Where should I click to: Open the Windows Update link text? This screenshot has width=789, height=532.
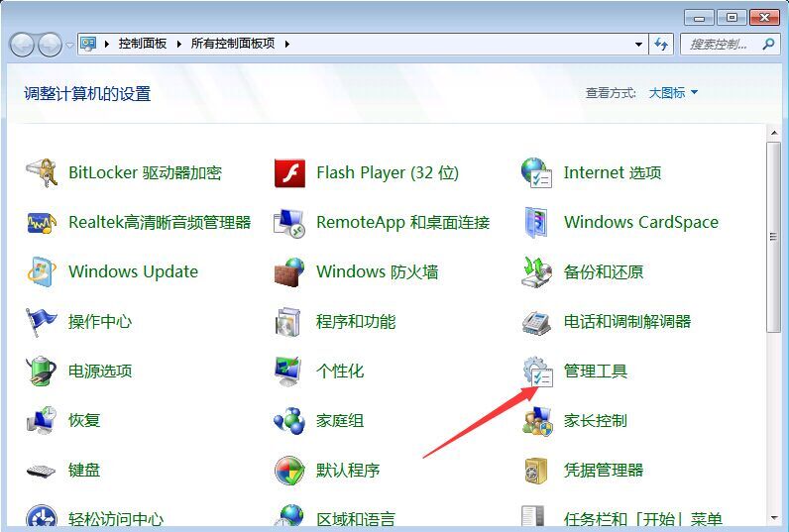point(134,272)
